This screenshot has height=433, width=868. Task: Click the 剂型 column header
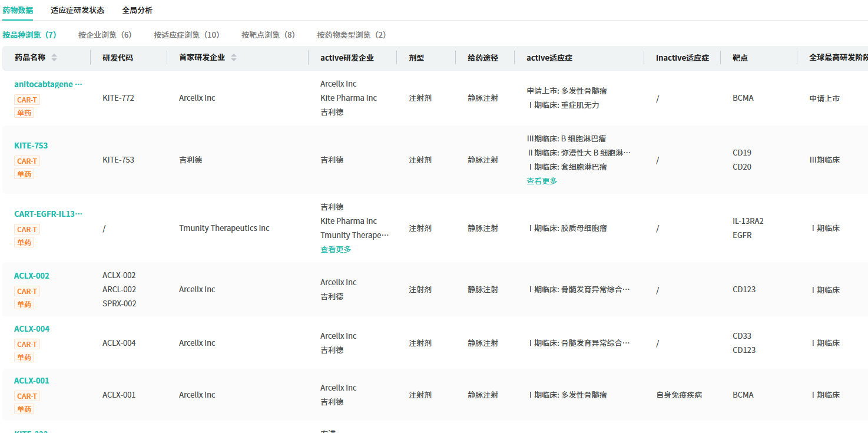coord(416,58)
